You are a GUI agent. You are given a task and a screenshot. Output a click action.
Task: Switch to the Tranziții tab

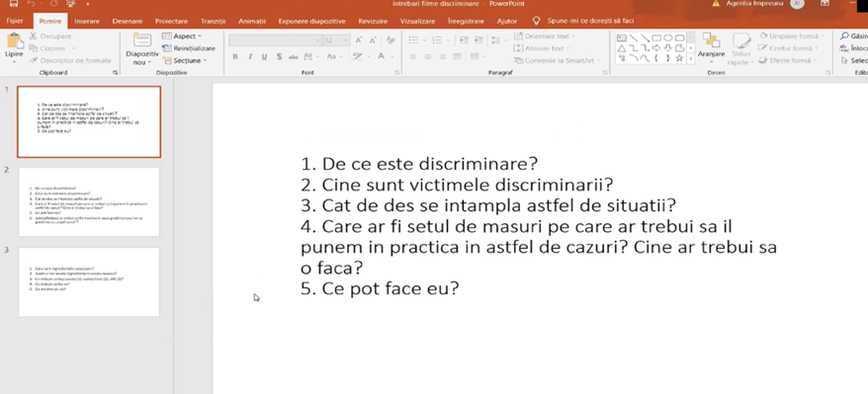(213, 21)
